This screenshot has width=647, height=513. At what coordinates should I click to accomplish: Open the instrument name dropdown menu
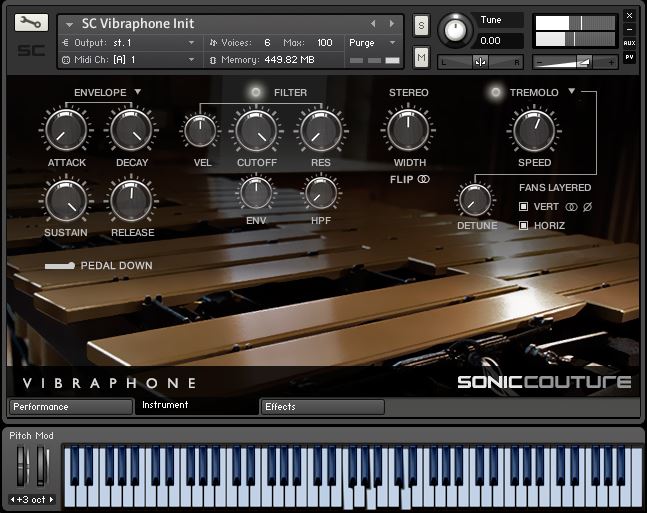click(x=69, y=25)
